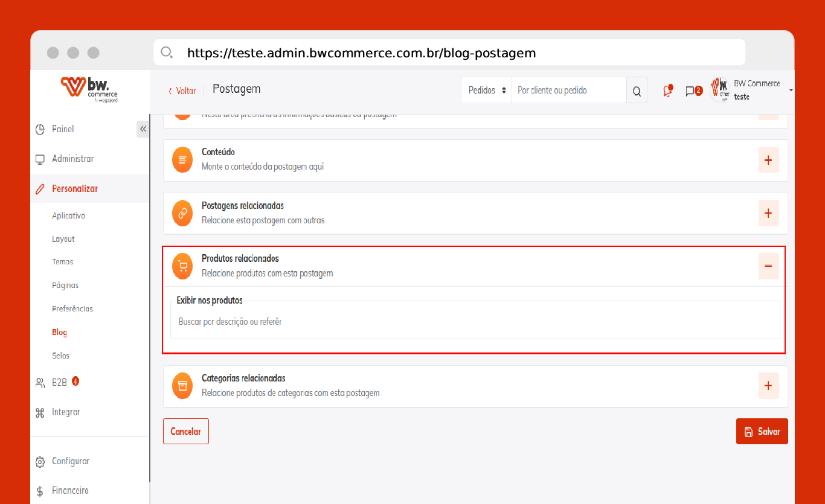
Task: Select Blog in Personalizar submenu
Action: [x=59, y=333]
